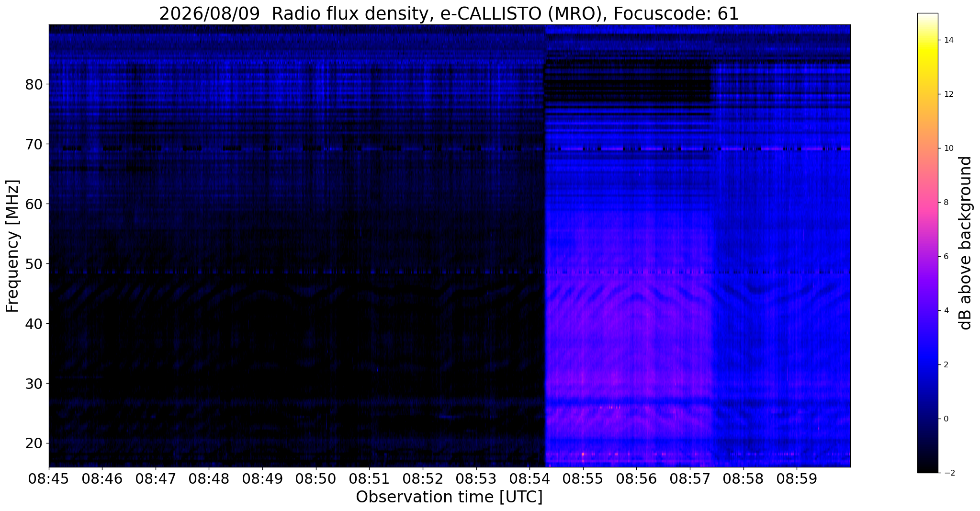Click the colorbar at the 14 dB level
This screenshot has height=511, width=980.
927,40
